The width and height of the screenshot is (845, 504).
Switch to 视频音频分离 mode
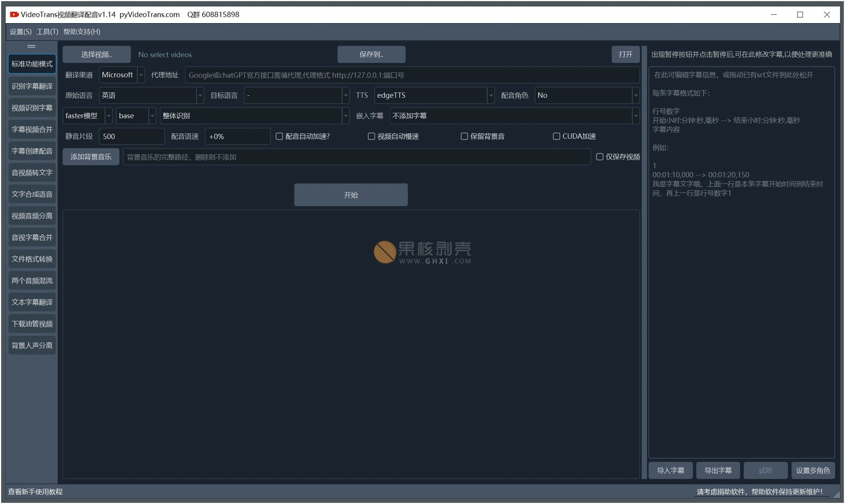click(32, 215)
